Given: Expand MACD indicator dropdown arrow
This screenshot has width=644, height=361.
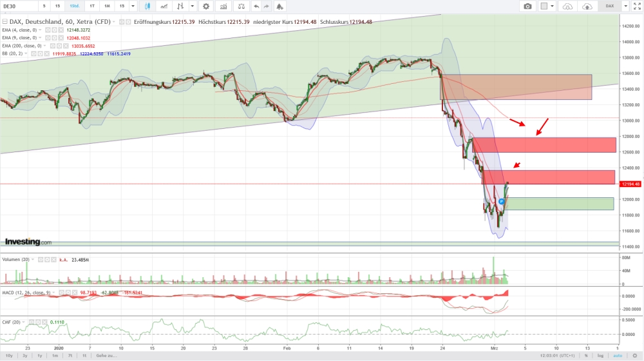Looking at the screenshot, I should (x=53, y=293).
